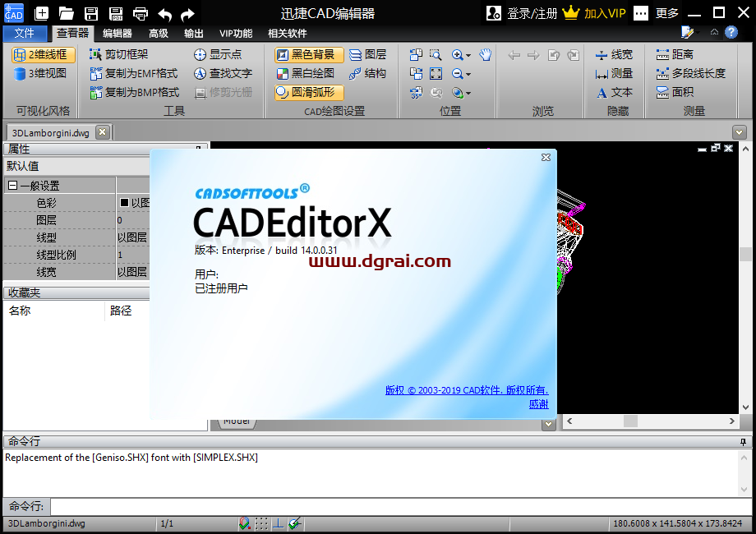Viewport: 756px width, 534px height.
Task: Click the 显示点 show point tool
Action: [x=218, y=54]
